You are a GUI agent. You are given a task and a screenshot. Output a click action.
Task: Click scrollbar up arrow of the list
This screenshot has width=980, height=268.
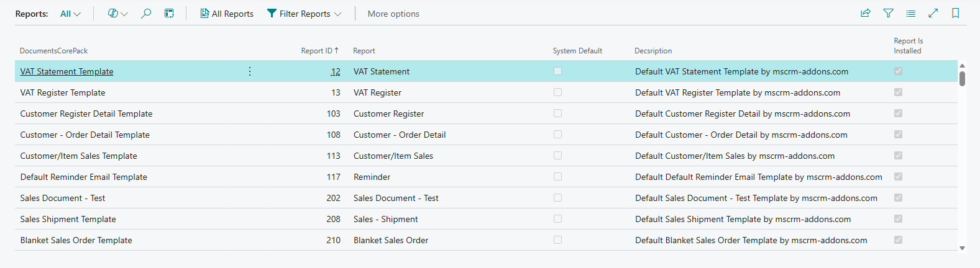(962, 65)
